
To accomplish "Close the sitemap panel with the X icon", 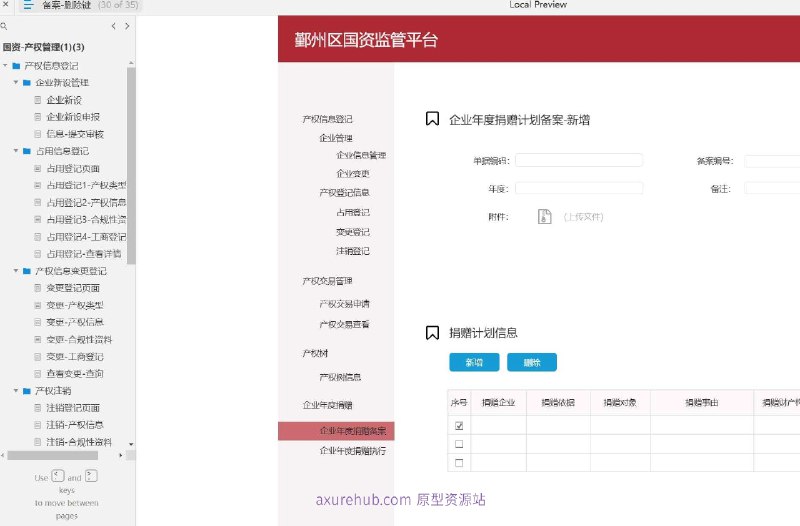I will point(6,4).
